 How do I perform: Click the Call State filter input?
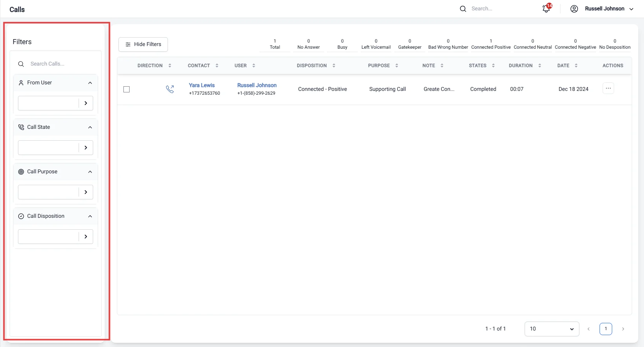pos(48,148)
